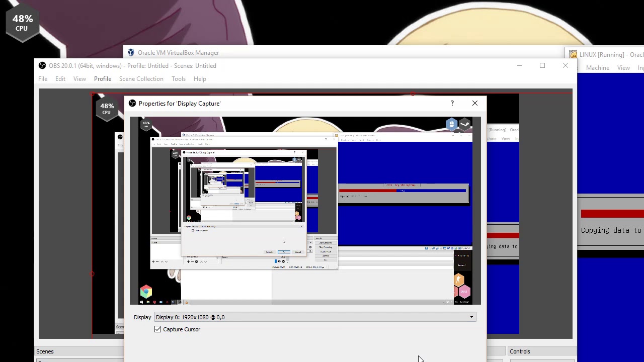644x362 pixels.
Task: Click the 48% CPU overlay widget
Action: (x=22, y=23)
